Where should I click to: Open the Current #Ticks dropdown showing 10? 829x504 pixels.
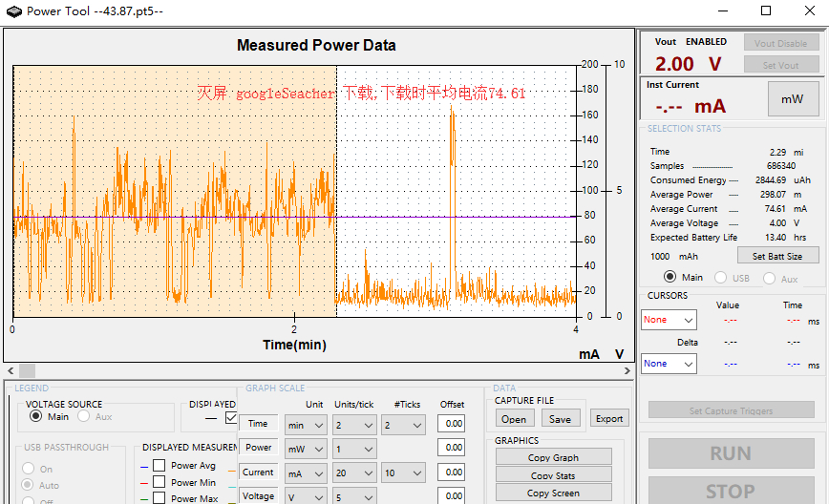coord(403,472)
